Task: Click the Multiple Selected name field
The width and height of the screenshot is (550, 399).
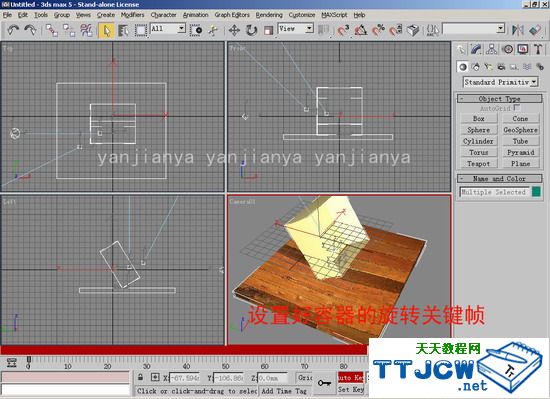Action: (495, 192)
